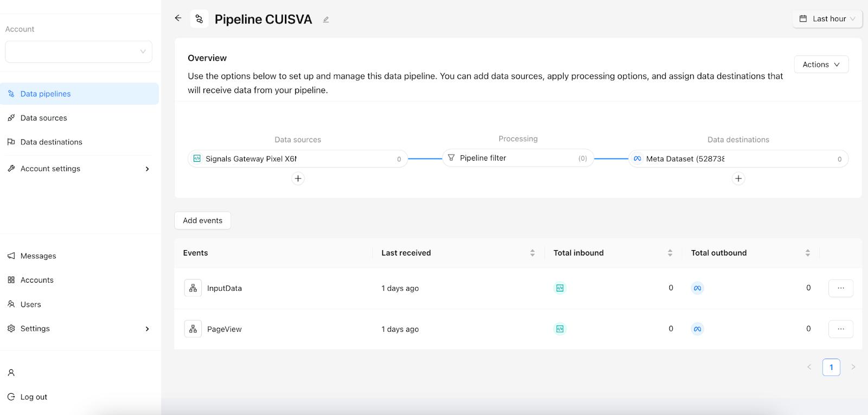This screenshot has width=868, height=415.
Task: Open the Account selector combo box
Action: point(79,52)
